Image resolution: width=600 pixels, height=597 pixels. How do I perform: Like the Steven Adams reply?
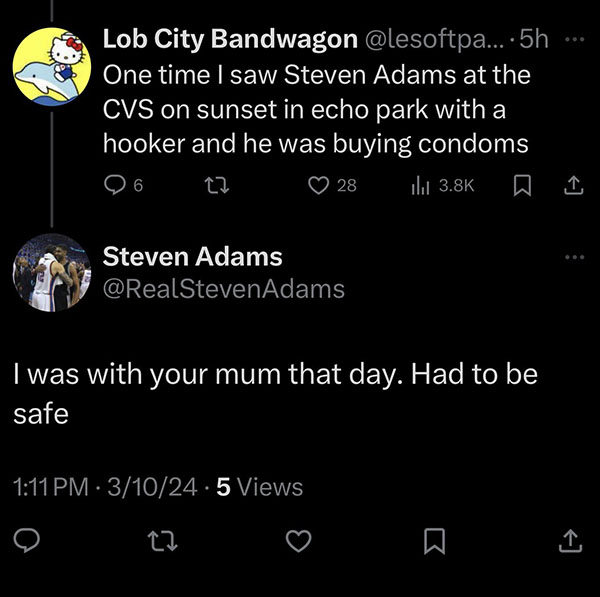pyautogui.click(x=298, y=541)
